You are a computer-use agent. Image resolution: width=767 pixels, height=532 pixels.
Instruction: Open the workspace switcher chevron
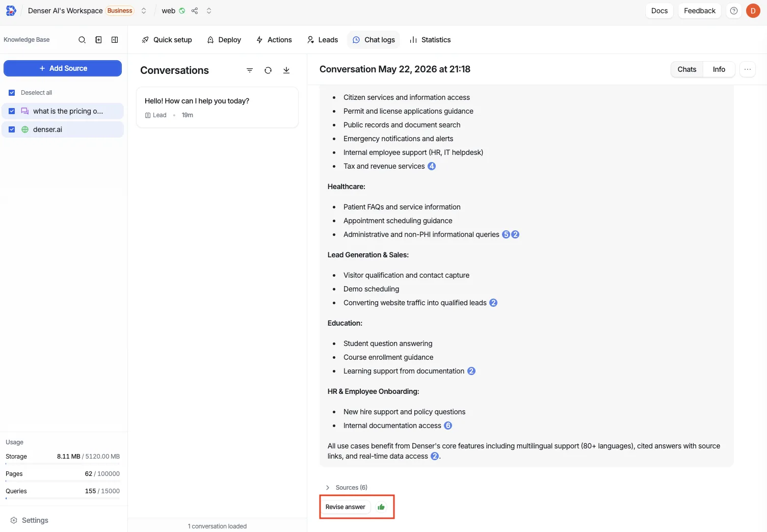tap(144, 11)
